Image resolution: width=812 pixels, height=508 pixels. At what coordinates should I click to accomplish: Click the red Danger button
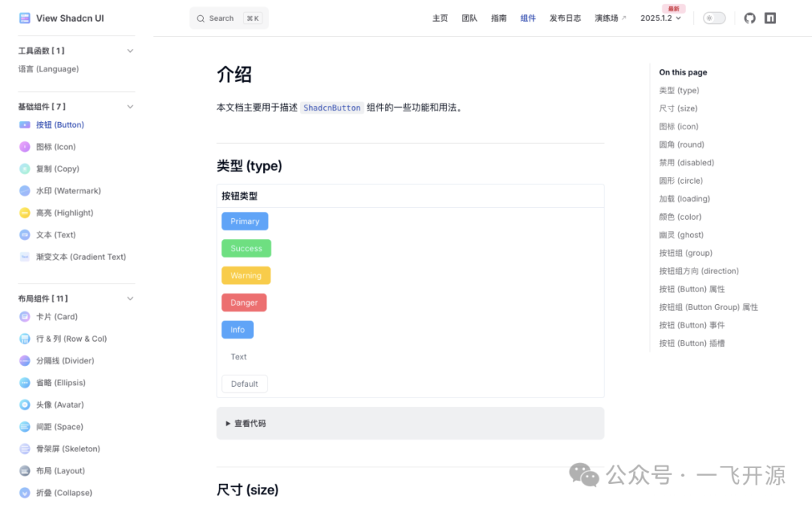244,303
